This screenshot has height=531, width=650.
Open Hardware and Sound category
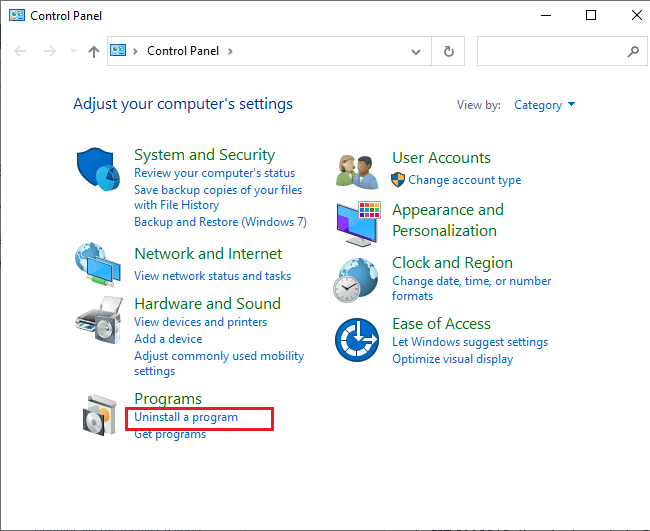pyautogui.click(x=207, y=304)
